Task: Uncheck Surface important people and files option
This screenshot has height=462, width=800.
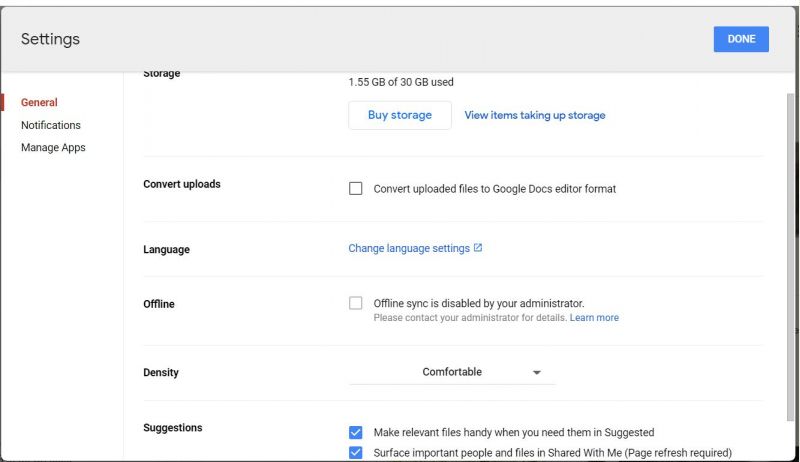Action: click(356, 452)
